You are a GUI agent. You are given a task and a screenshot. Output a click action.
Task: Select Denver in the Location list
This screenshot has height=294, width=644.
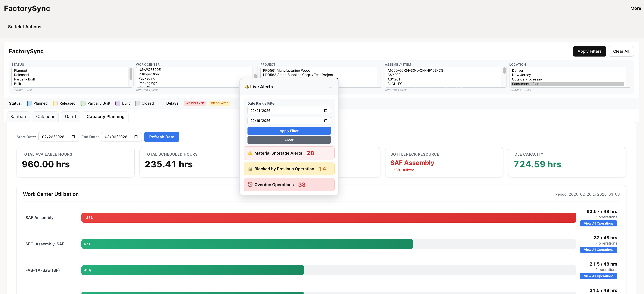[x=518, y=70]
